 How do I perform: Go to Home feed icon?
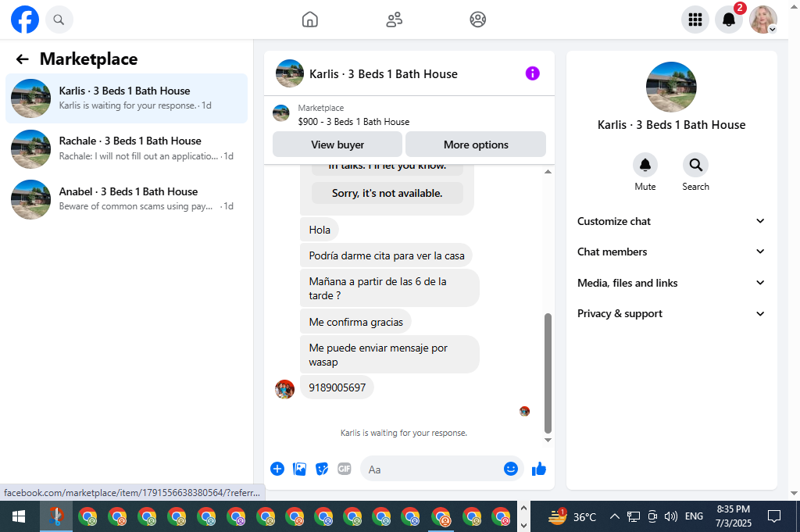click(x=309, y=20)
